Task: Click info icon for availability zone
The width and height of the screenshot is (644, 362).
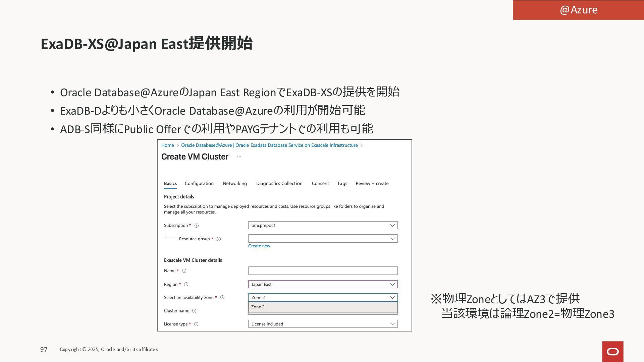Action: click(222, 298)
